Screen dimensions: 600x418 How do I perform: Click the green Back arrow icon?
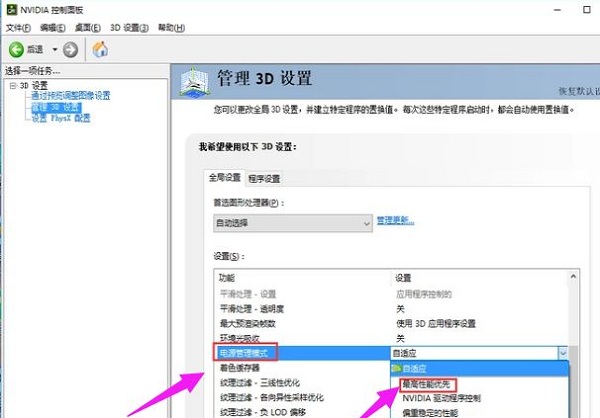tap(16, 50)
